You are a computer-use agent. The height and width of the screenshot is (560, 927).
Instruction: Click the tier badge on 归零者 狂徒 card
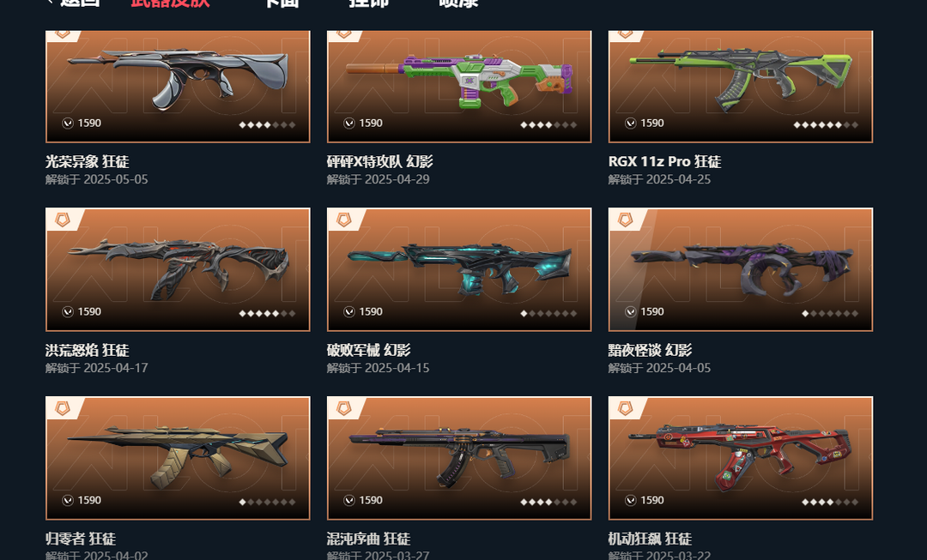pyautogui.click(x=63, y=408)
